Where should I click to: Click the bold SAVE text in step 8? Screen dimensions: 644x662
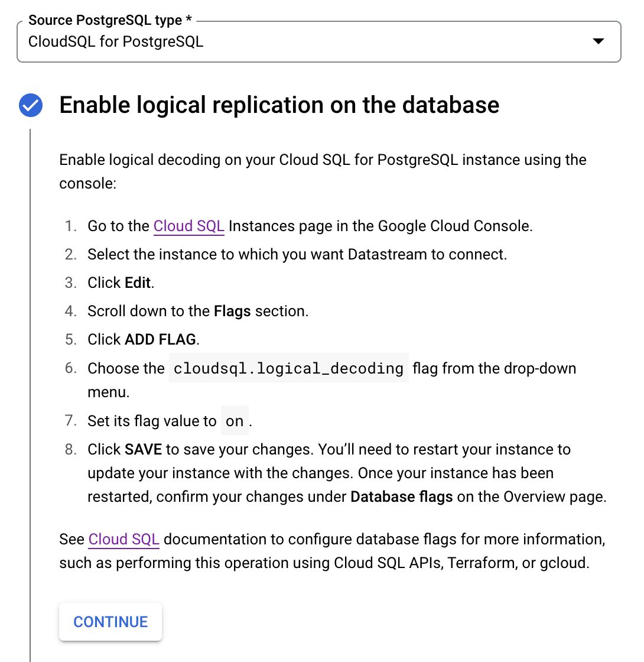(x=143, y=449)
